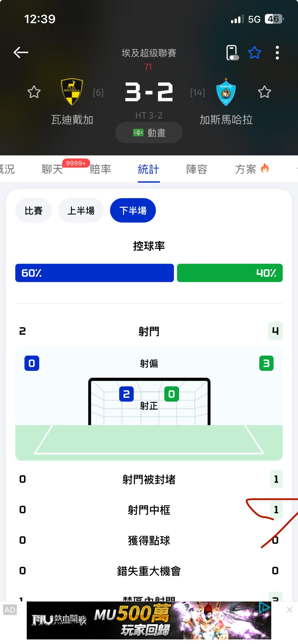The image size is (298, 644).
Task: Tap the 加斯馬哈拉 team crest
Action: [226, 92]
